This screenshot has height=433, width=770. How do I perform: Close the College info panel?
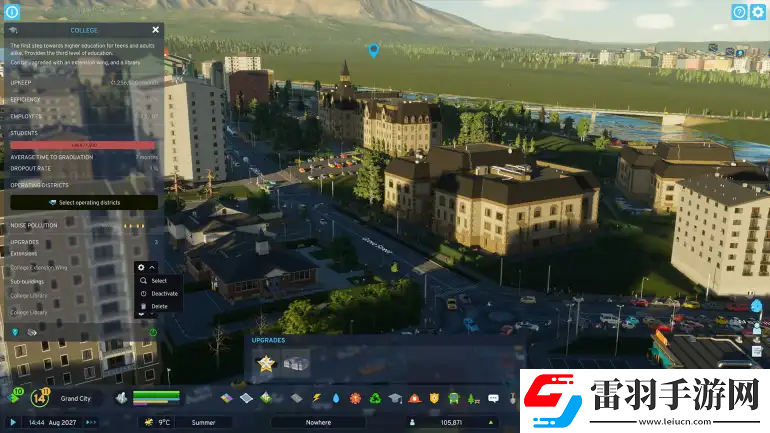[155, 30]
